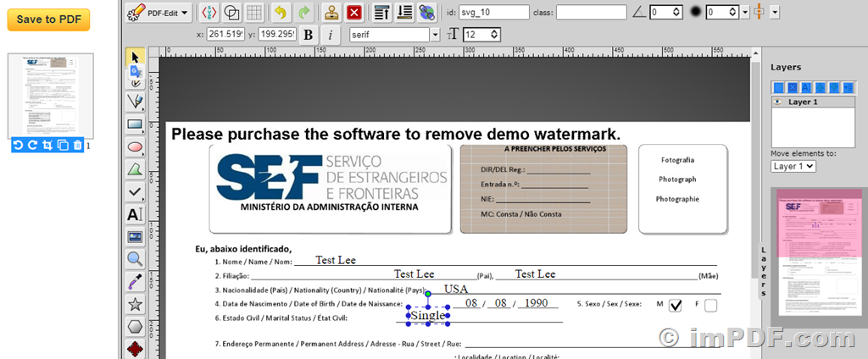Toggle the F sex checkbox on form
This screenshot has width=868, height=359.
710,306
